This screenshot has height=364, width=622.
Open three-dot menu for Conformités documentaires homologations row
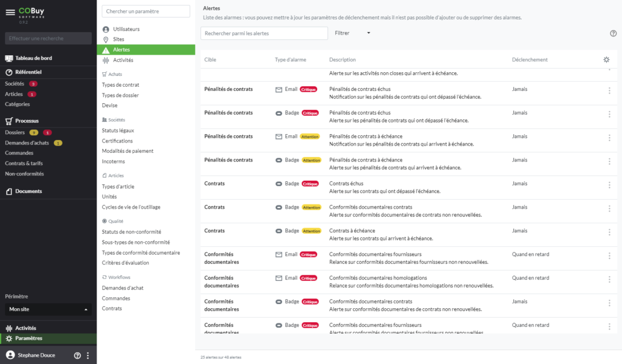pyautogui.click(x=609, y=280)
